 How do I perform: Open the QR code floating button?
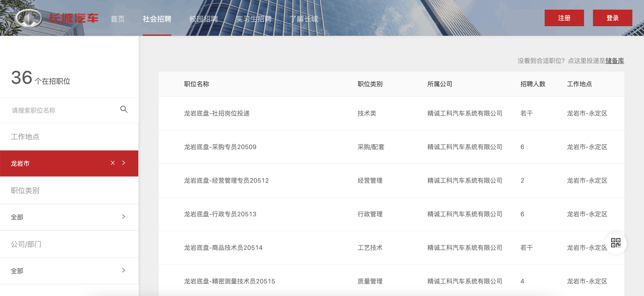(x=616, y=243)
